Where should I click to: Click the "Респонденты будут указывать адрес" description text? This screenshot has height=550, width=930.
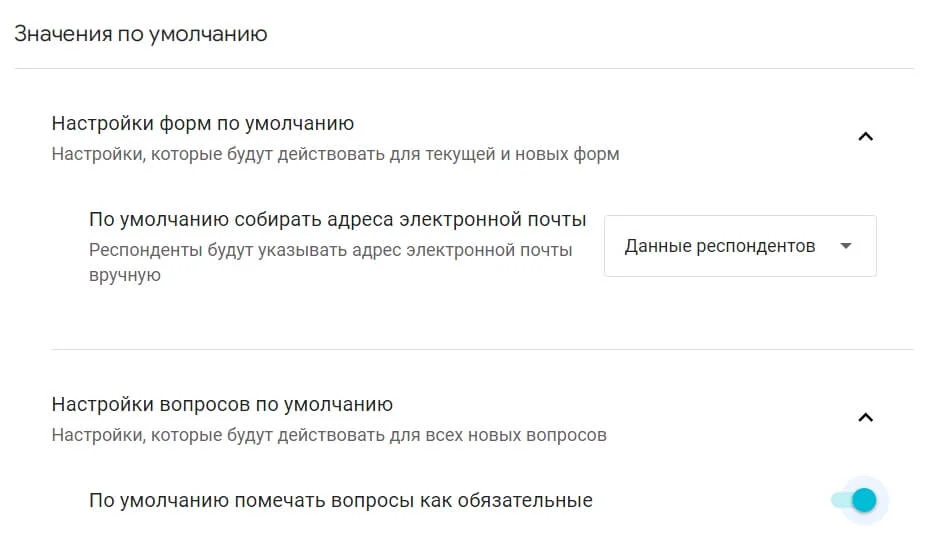tap(330, 250)
